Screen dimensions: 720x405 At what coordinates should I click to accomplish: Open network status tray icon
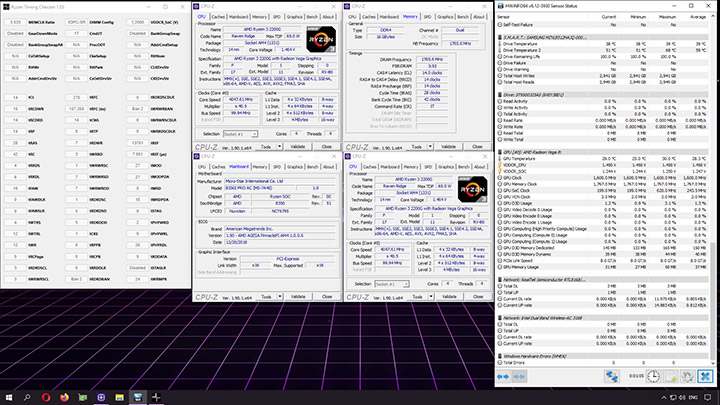click(673, 398)
